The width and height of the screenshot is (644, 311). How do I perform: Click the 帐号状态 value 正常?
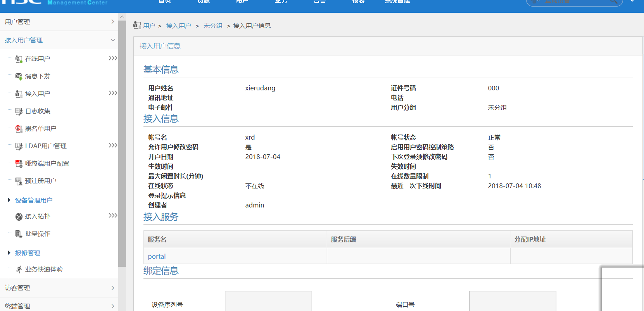[494, 137]
